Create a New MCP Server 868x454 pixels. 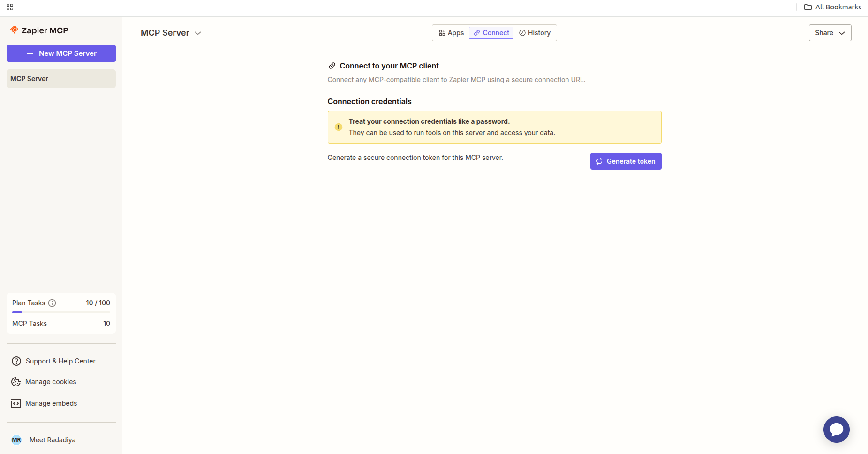(61, 53)
